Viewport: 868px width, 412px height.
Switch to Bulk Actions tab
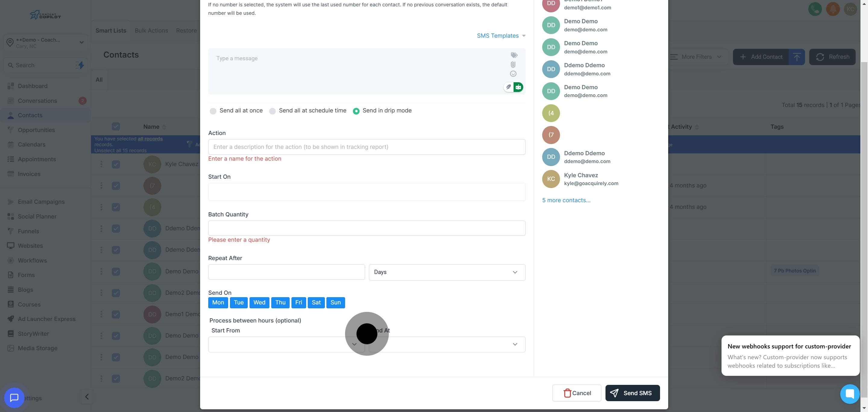tap(151, 31)
